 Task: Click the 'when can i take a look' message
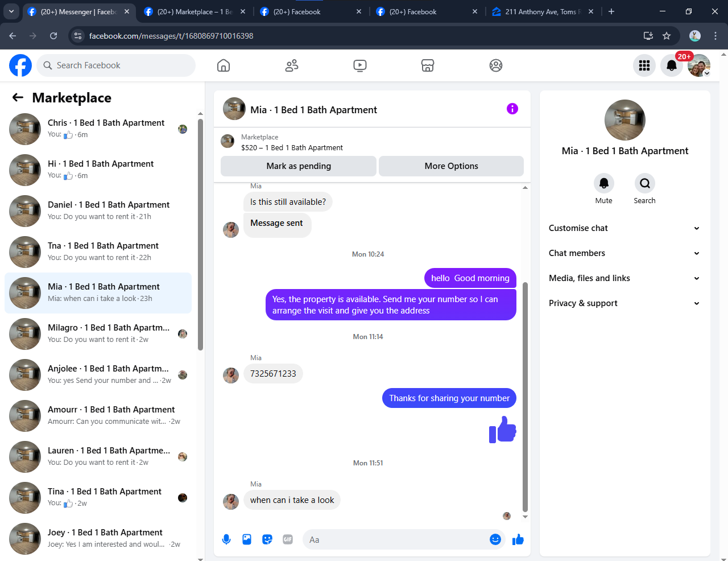pyautogui.click(x=292, y=500)
